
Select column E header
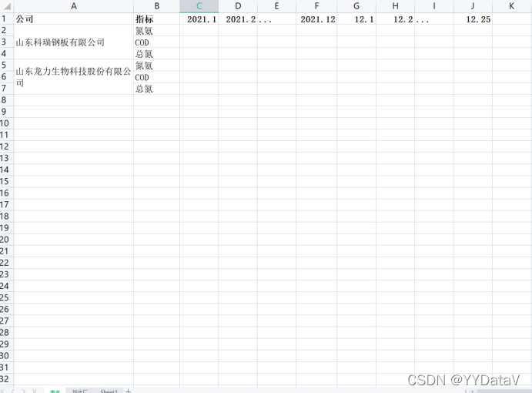coord(276,6)
